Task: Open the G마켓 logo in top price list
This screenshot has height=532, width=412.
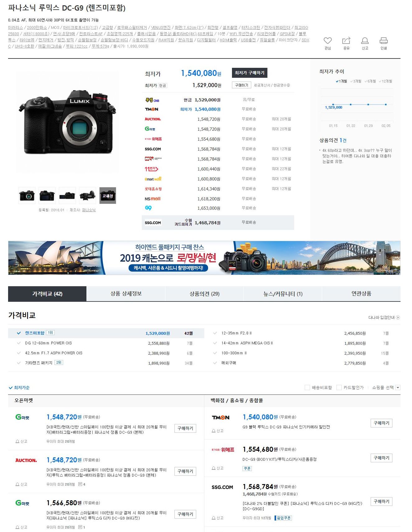Action: [150, 129]
